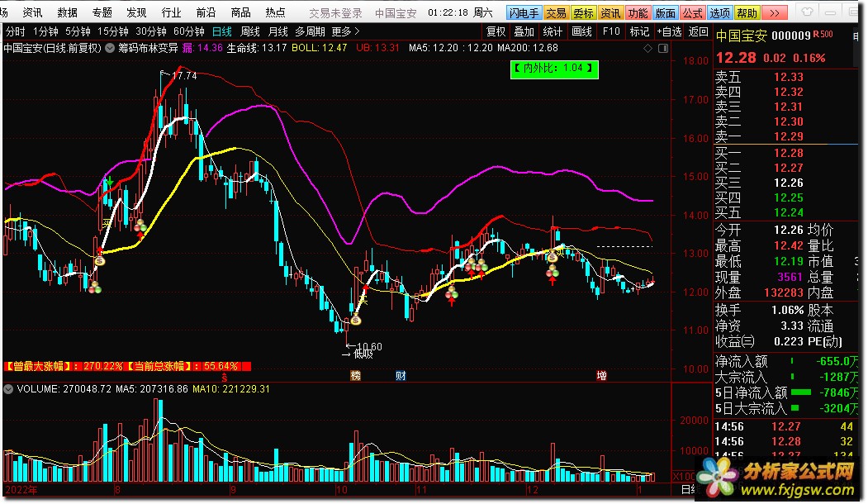The width and height of the screenshot is (868, 504).
Task: Switch to 分时 intraday tab
Action: point(16,31)
